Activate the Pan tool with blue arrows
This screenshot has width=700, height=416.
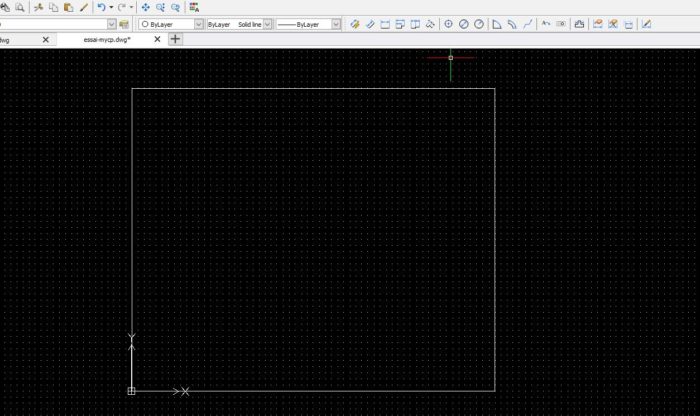146,7
